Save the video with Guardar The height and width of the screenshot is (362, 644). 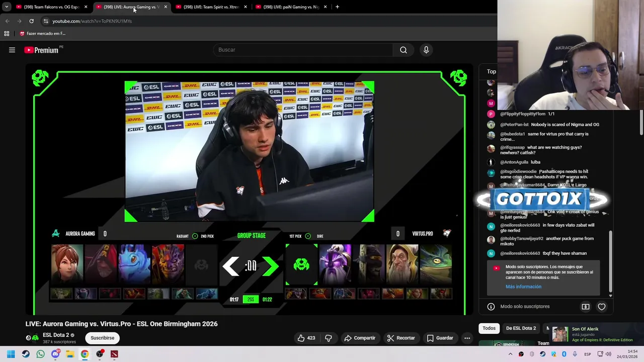point(440,338)
